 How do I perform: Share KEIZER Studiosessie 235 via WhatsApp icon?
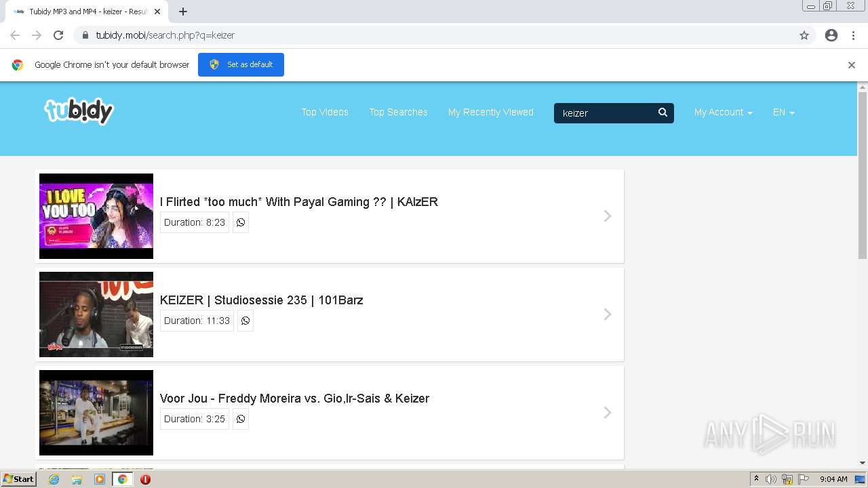[x=245, y=321]
